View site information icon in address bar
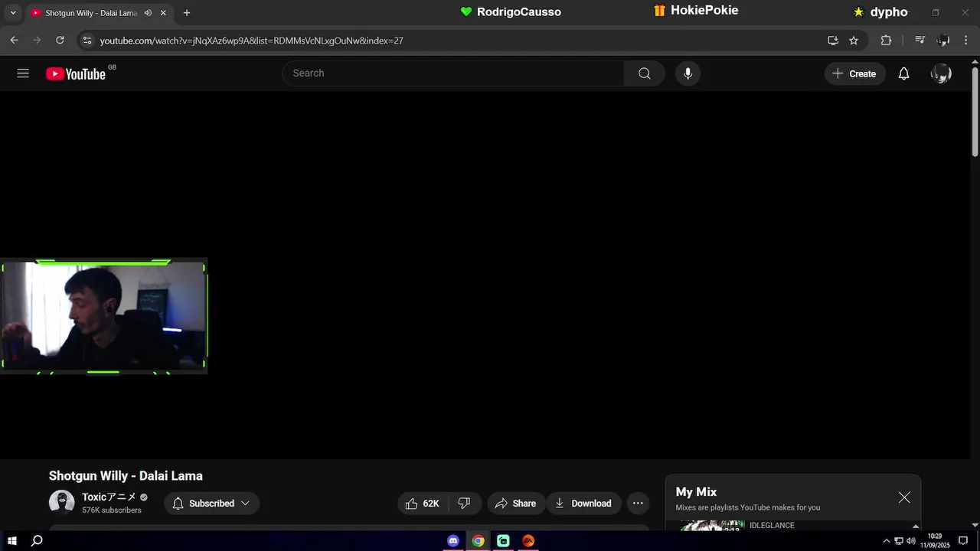The image size is (980, 551). (x=87, y=40)
